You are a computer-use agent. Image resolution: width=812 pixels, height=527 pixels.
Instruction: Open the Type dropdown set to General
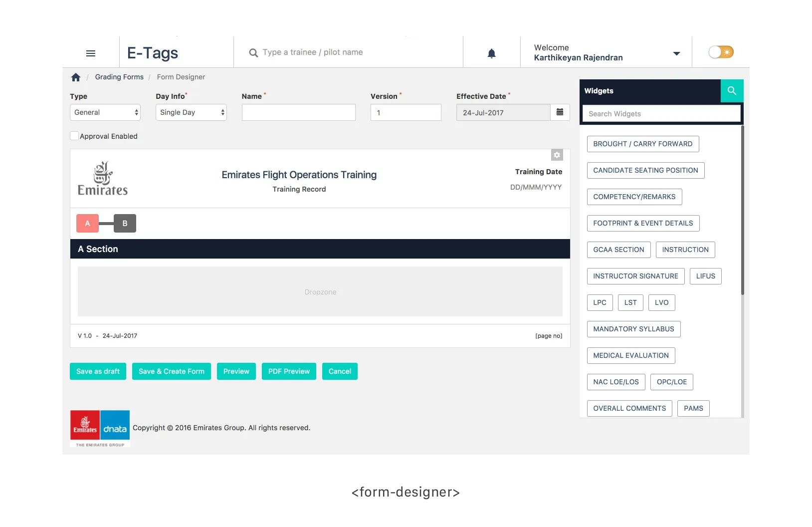(105, 112)
